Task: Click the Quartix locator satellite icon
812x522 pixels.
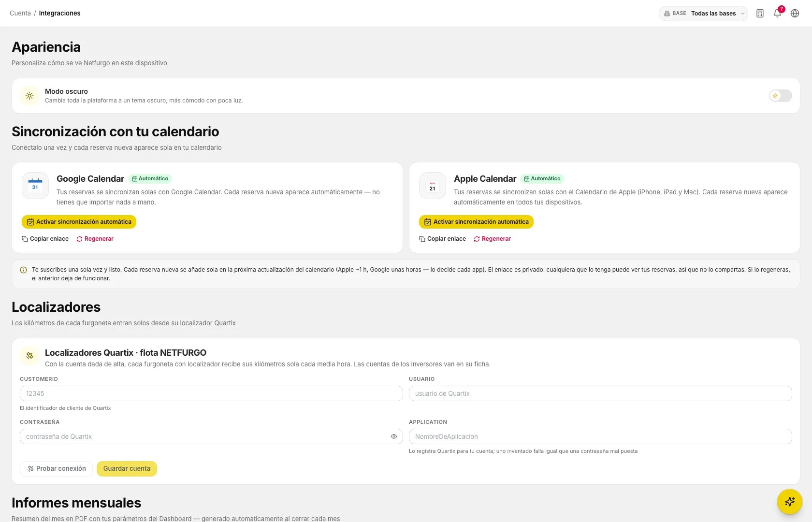Action: pyautogui.click(x=29, y=356)
